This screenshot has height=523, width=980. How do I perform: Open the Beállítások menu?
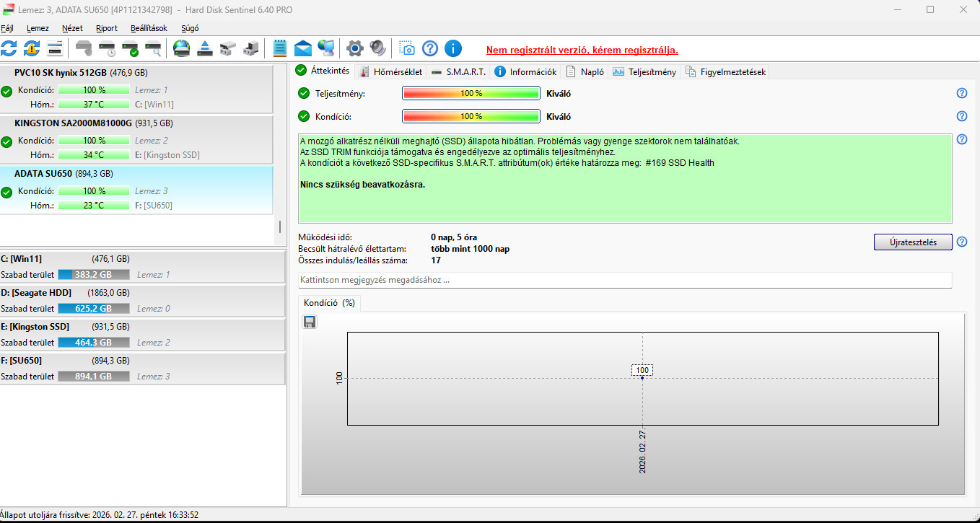[x=149, y=28]
